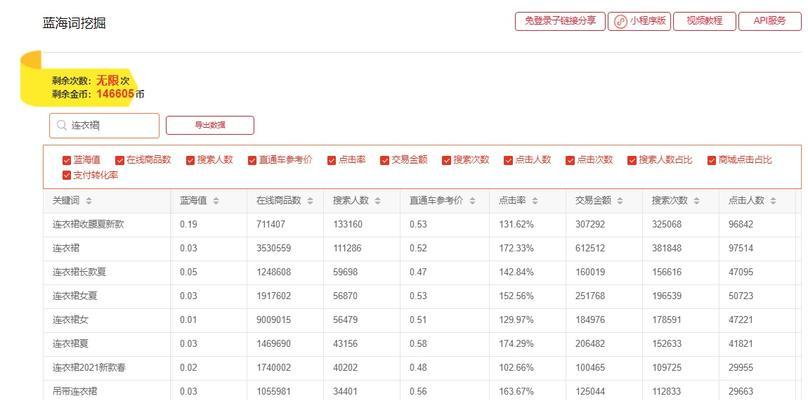Sort by 搜索人数 column arrows

[378, 201]
